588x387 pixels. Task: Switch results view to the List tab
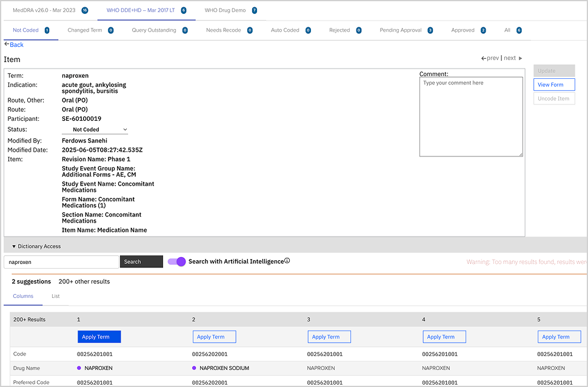pos(55,297)
